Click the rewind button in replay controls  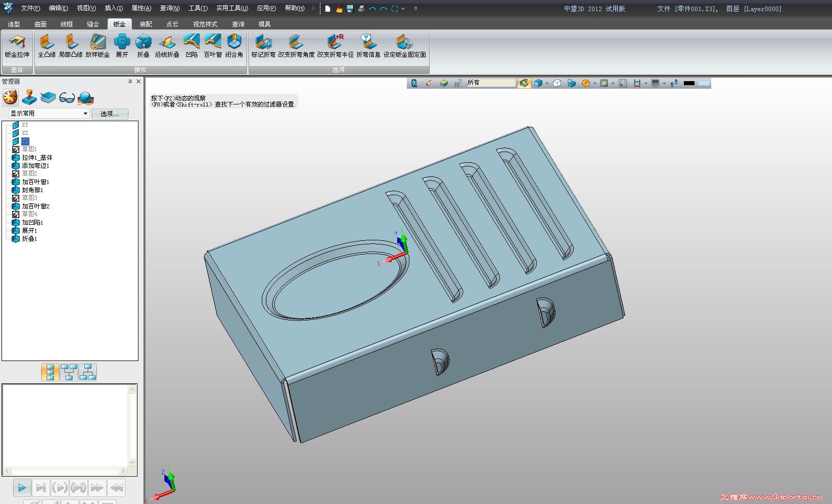tap(116, 488)
